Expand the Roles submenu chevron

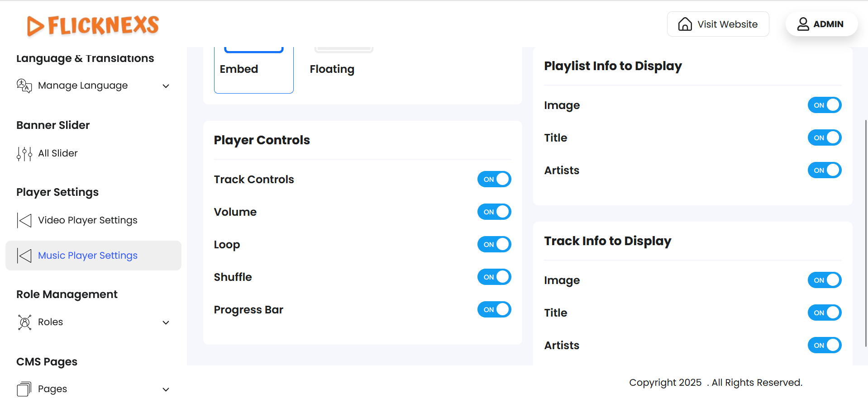(166, 322)
